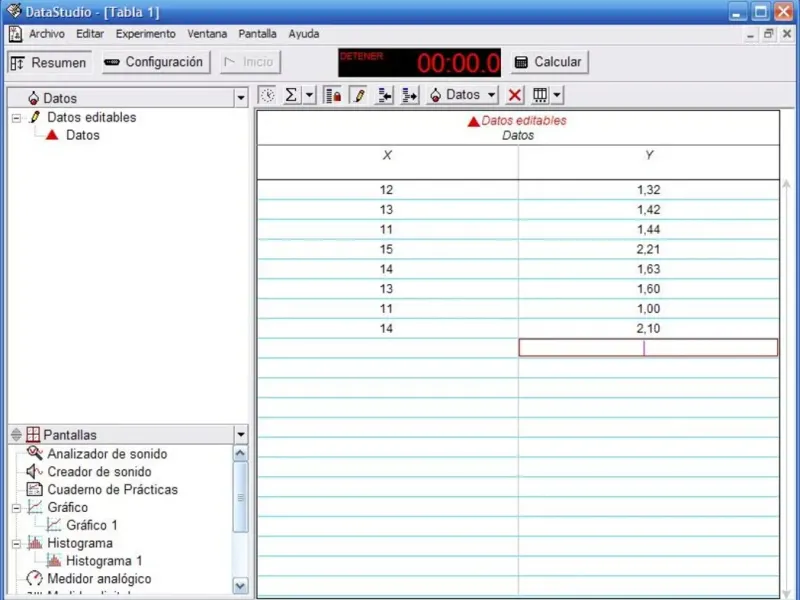Click the red X delete button

click(x=514, y=95)
